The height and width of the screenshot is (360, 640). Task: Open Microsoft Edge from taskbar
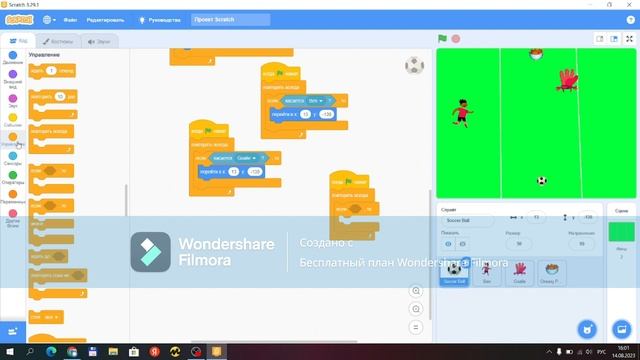coord(51,351)
